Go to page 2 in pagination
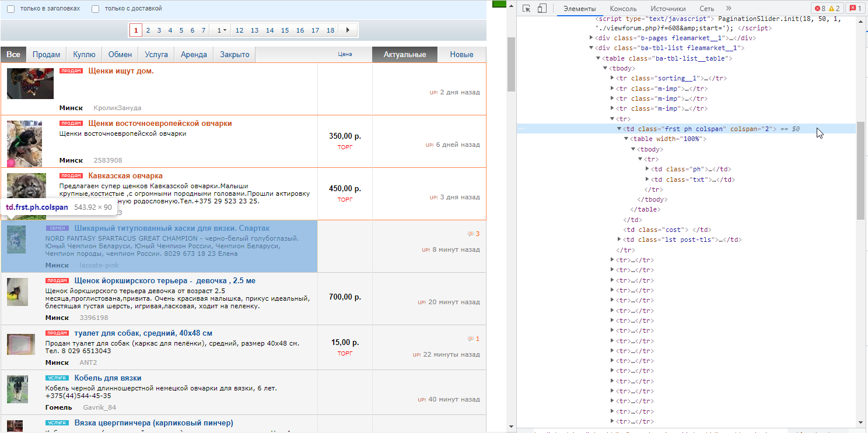 click(148, 30)
